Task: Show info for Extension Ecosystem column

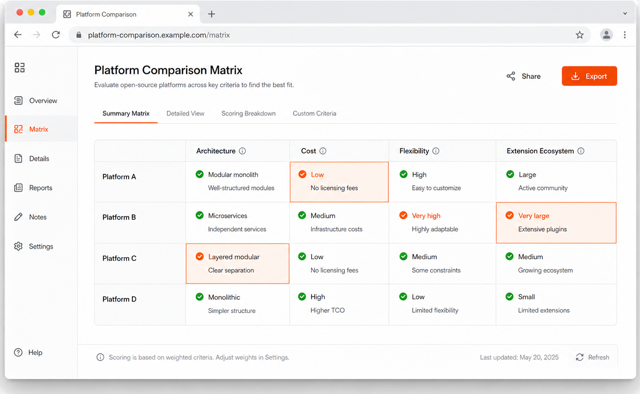Action: [x=581, y=151]
